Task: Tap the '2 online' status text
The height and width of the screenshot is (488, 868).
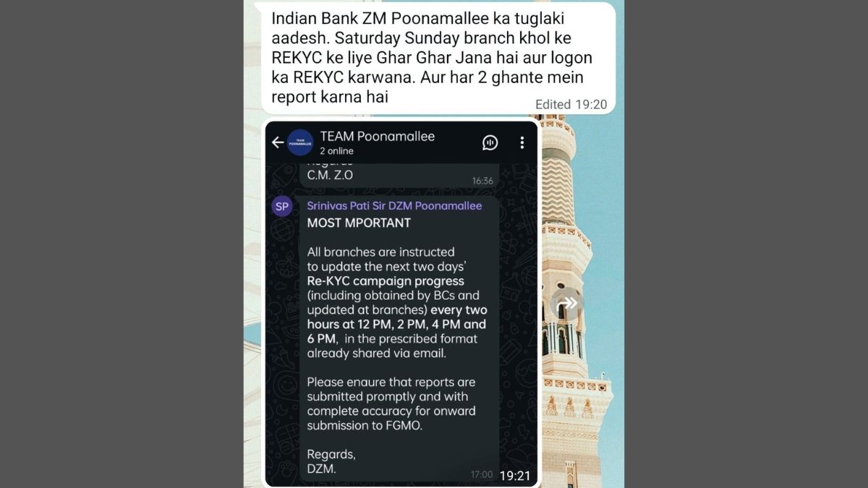Action: point(336,151)
